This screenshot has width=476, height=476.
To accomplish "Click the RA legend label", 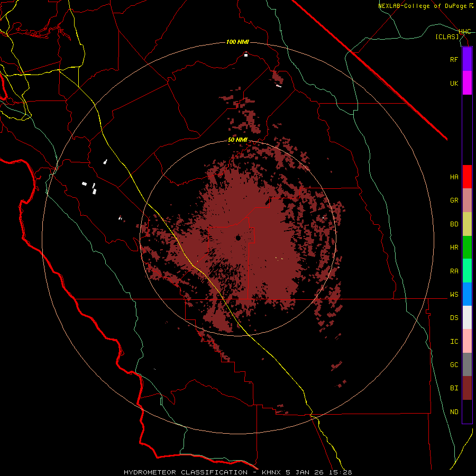I will 454,271.
